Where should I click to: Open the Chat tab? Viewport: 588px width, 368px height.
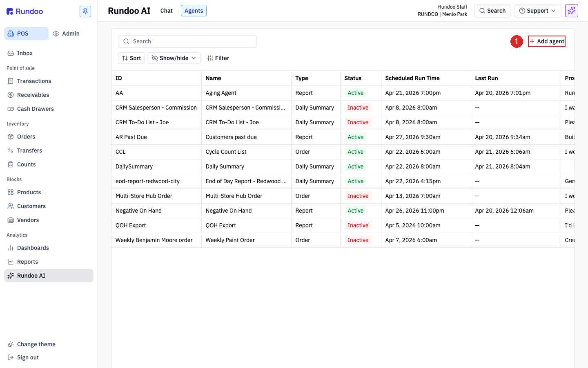pyautogui.click(x=166, y=11)
